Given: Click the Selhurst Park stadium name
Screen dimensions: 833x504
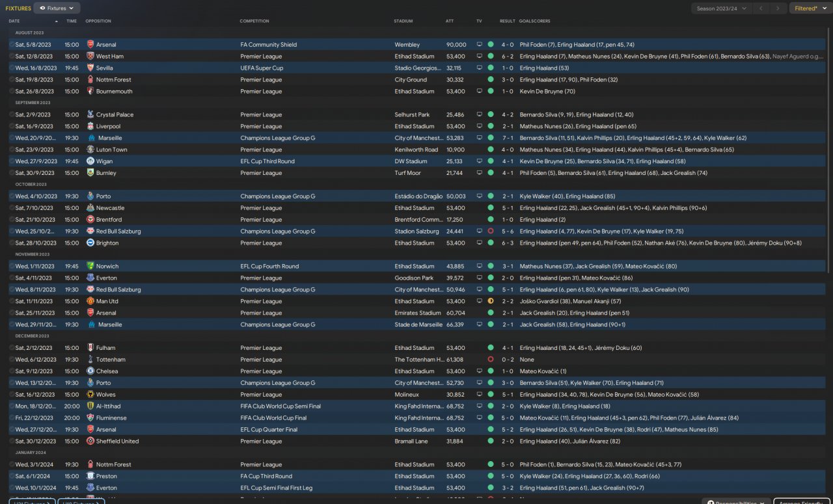Looking at the screenshot, I should coord(412,115).
